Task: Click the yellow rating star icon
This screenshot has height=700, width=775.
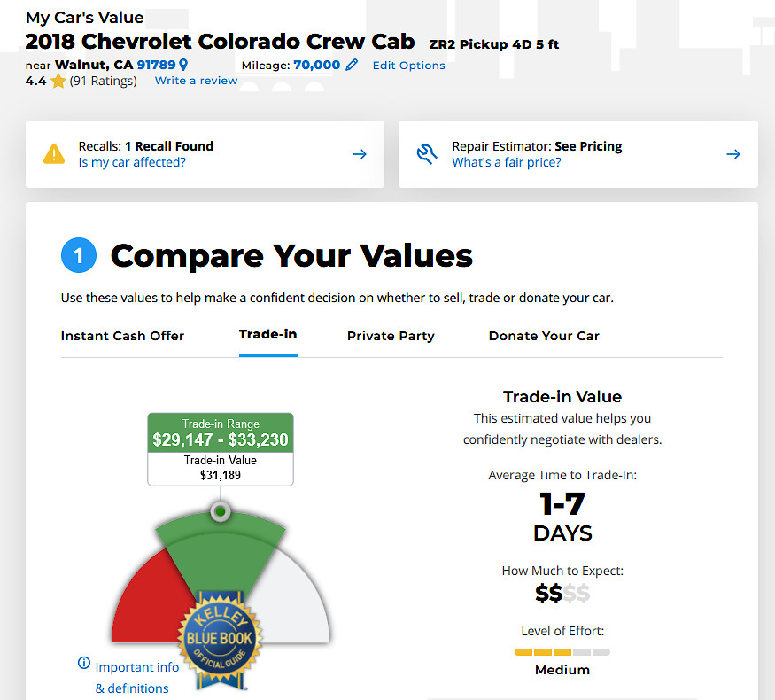Action: pyautogui.click(x=58, y=81)
